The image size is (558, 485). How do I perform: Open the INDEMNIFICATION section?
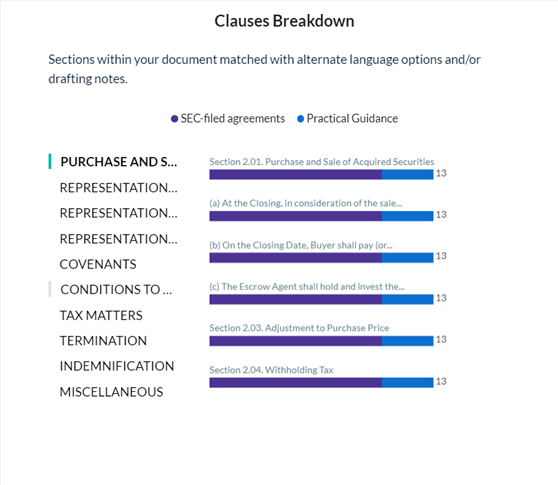pyautogui.click(x=117, y=366)
